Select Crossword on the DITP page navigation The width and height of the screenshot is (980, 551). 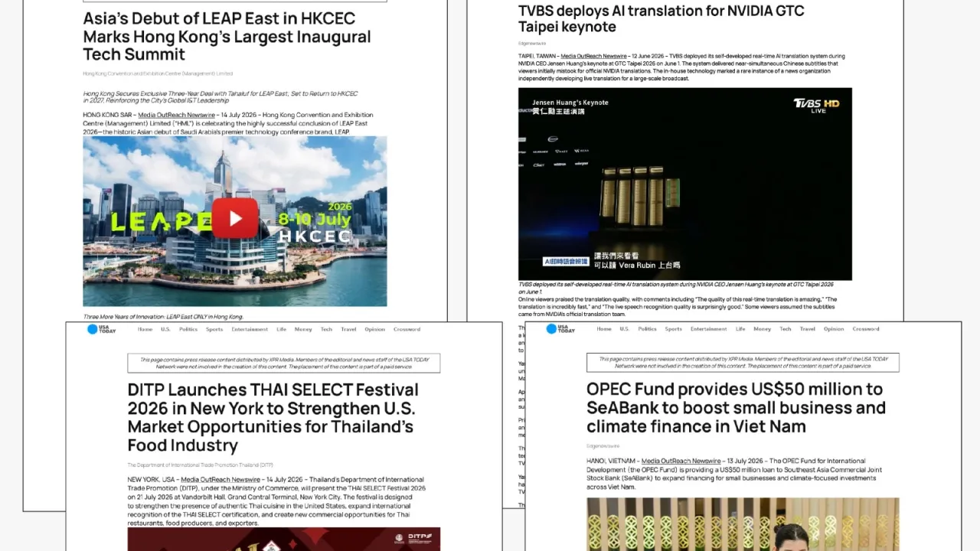pyautogui.click(x=407, y=329)
